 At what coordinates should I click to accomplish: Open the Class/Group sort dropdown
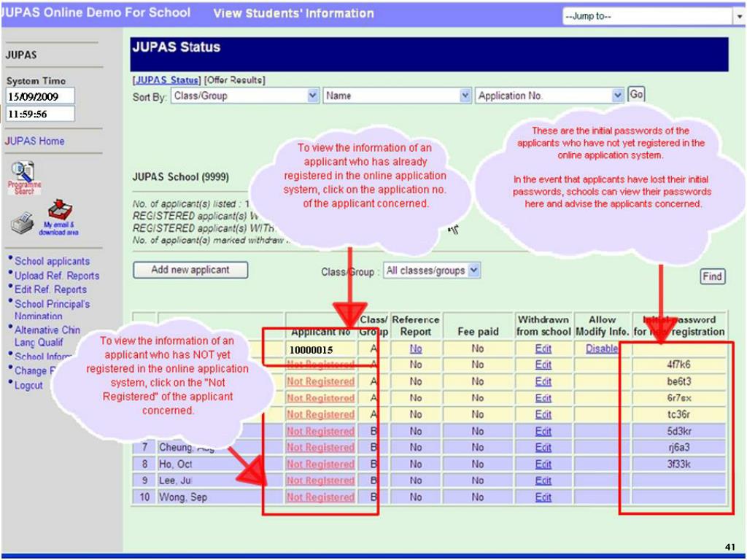(245, 96)
